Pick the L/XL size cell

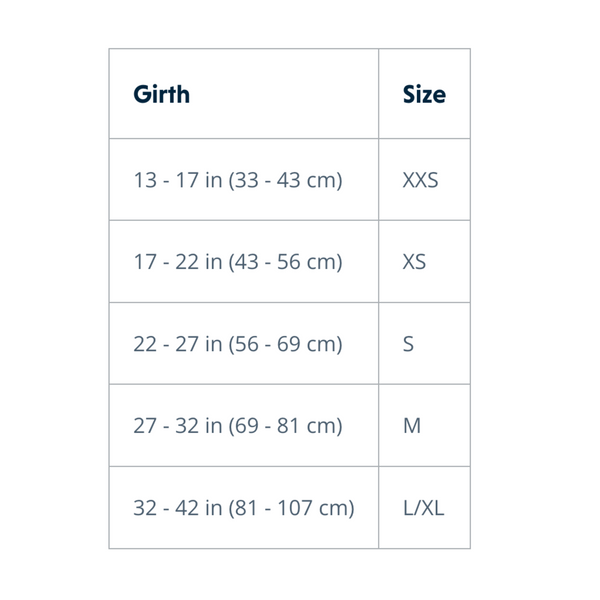click(x=424, y=508)
